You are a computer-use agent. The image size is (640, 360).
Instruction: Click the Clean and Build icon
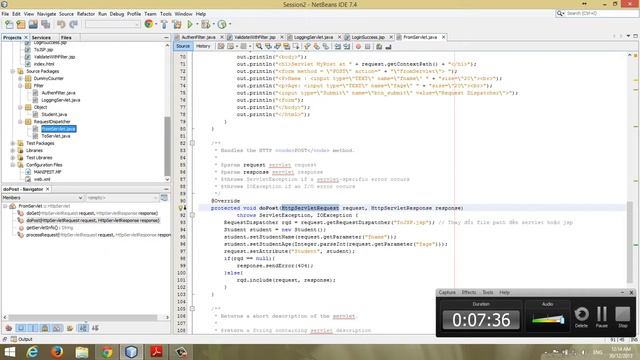177,24
